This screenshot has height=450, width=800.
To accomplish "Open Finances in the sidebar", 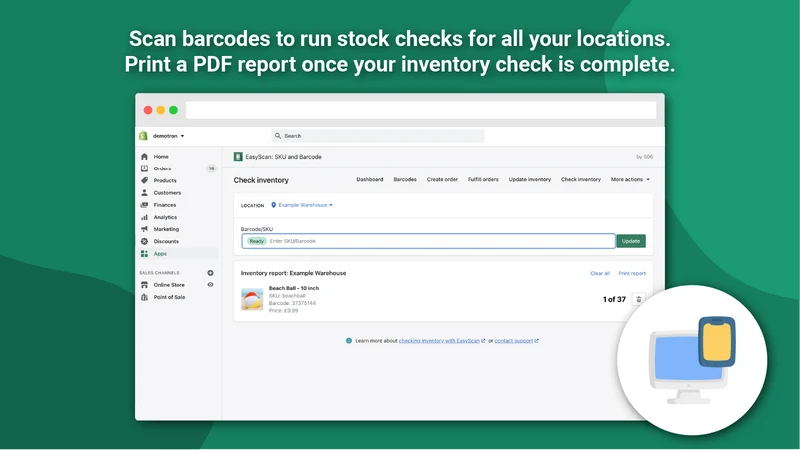I will (x=165, y=205).
